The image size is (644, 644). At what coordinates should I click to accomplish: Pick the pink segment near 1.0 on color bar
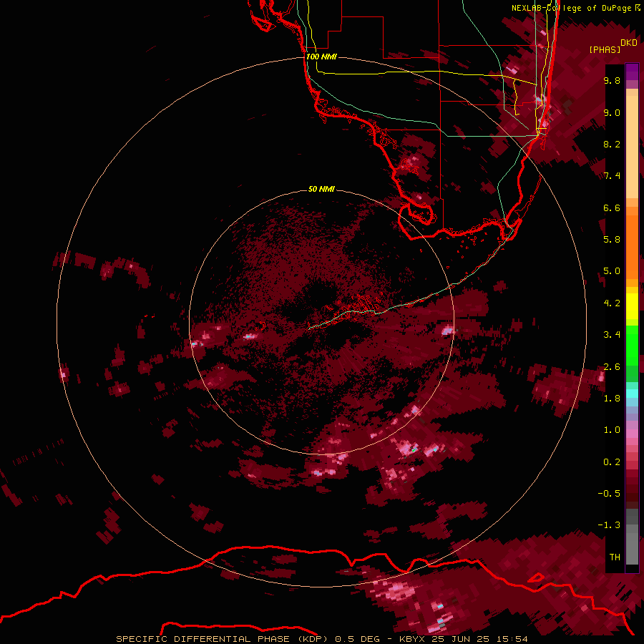(x=632, y=433)
